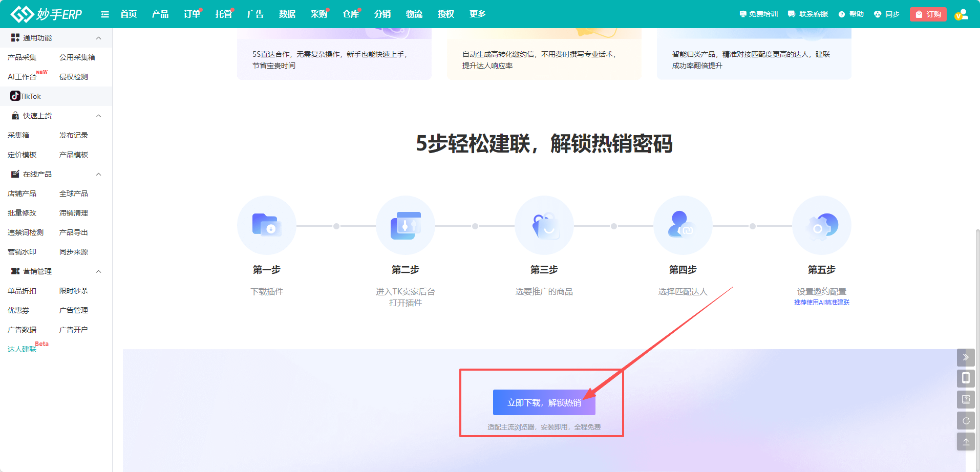Image resolution: width=980 pixels, height=472 pixels.
Task: Click the 同步 sync button
Action: click(887, 14)
